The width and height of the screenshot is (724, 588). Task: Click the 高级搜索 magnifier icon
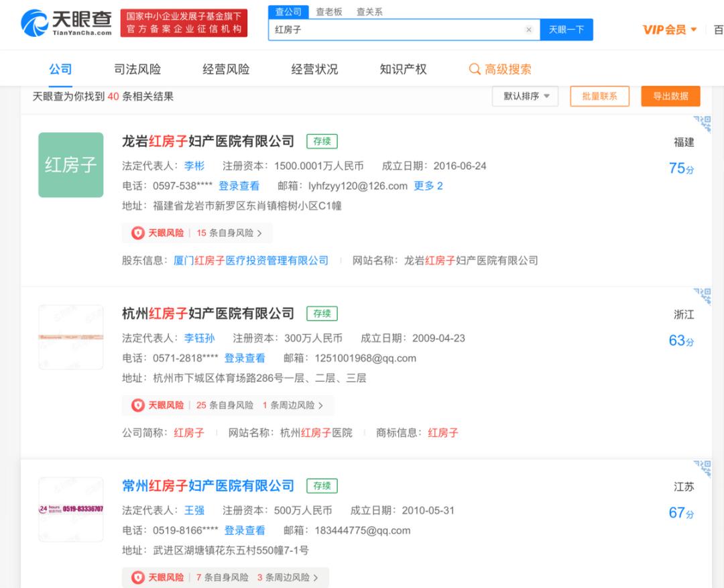click(x=475, y=68)
